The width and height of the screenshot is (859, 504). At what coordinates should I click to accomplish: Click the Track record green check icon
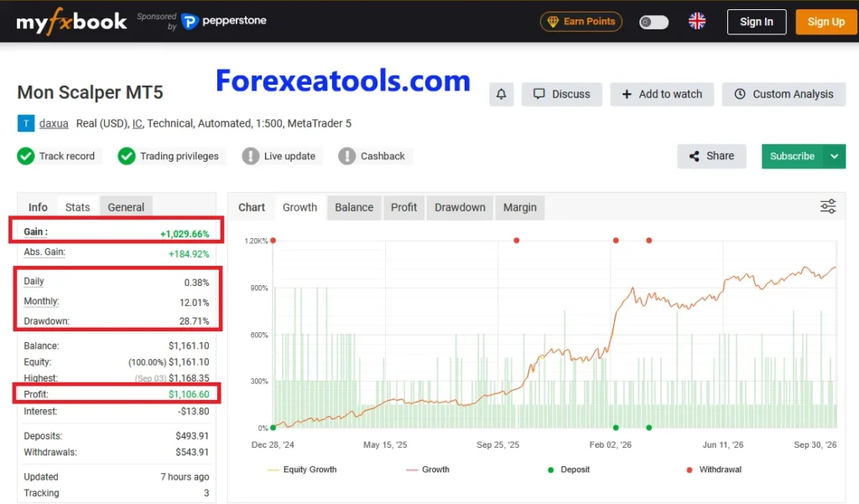pyautogui.click(x=25, y=156)
